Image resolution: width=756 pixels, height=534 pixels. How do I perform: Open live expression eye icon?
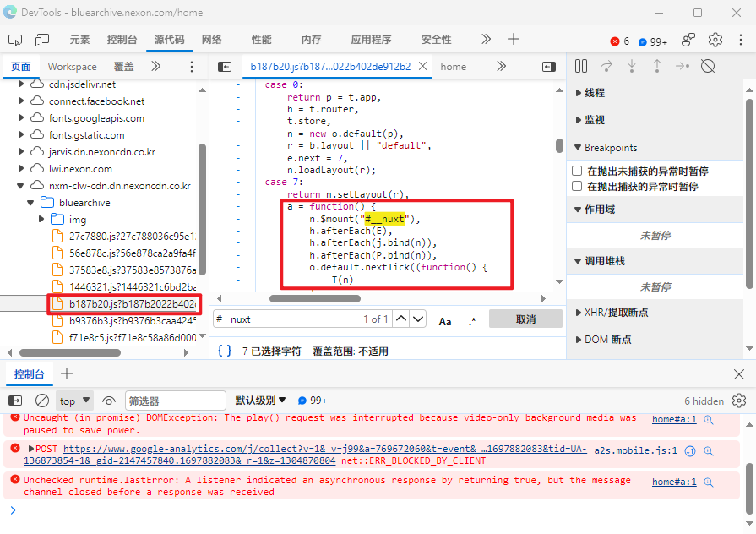[109, 400]
